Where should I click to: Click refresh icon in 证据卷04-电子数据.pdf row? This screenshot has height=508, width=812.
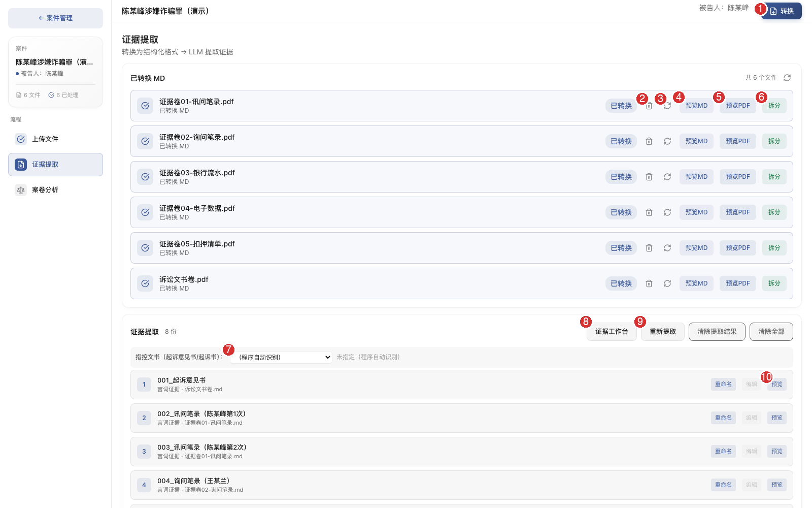[667, 212]
